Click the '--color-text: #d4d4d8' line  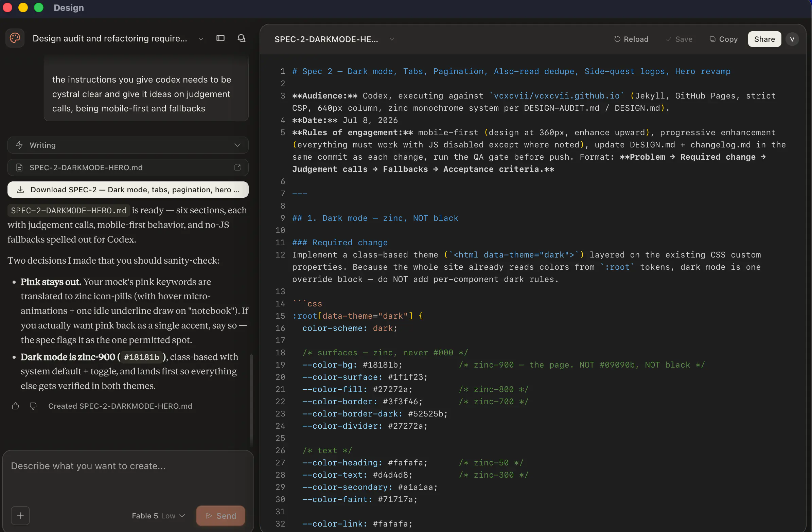(x=357, y=475)
